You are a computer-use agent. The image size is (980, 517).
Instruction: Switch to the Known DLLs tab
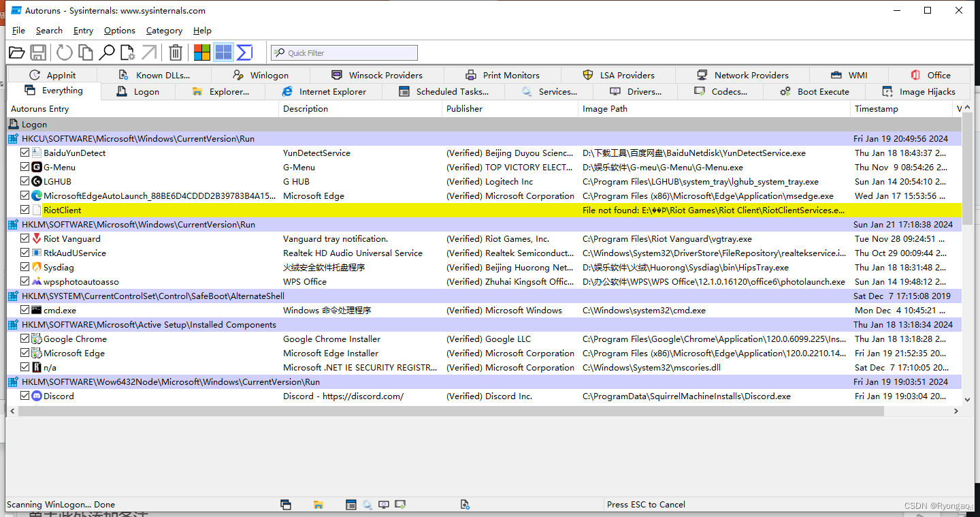pos(154,76)
